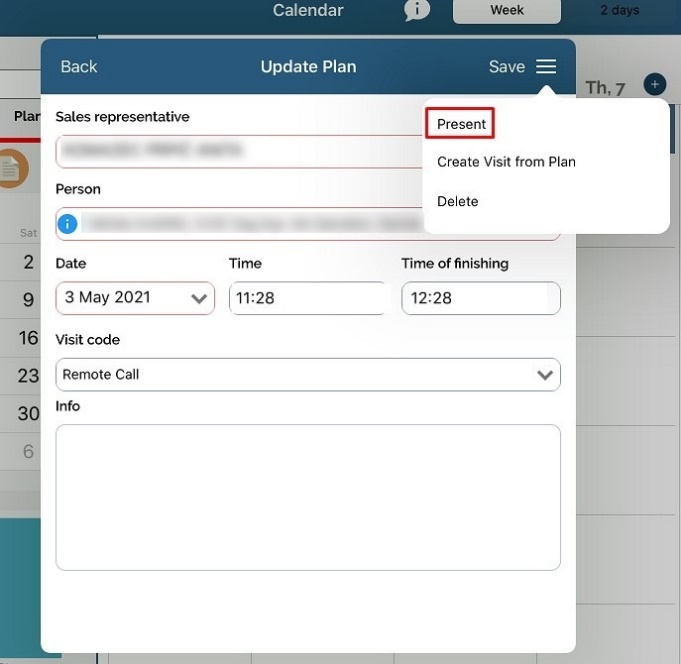Image resolution: width=681 pixels, height=664 pixels.
Task: Select day 16 in the mini calendar
Action: (28, 338)
